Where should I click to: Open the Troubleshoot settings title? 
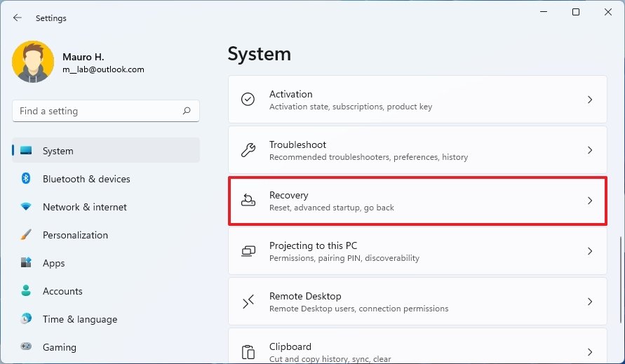[x=297, y=144]
